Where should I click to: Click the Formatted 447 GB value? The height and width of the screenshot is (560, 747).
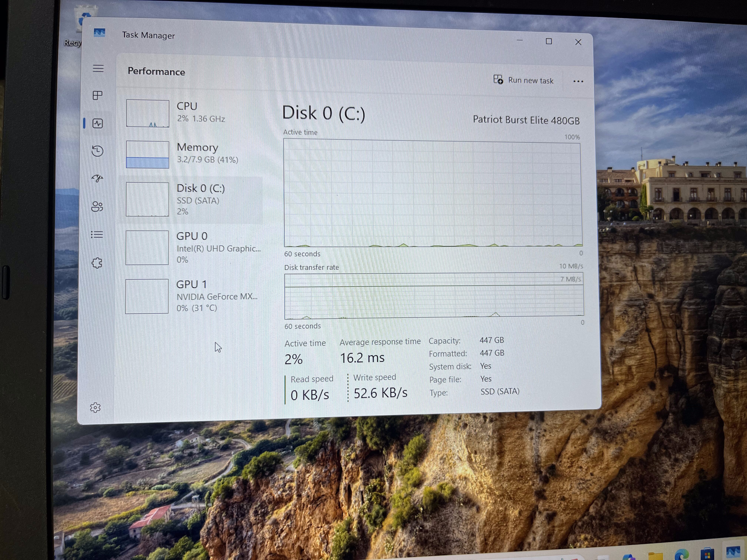492,353
